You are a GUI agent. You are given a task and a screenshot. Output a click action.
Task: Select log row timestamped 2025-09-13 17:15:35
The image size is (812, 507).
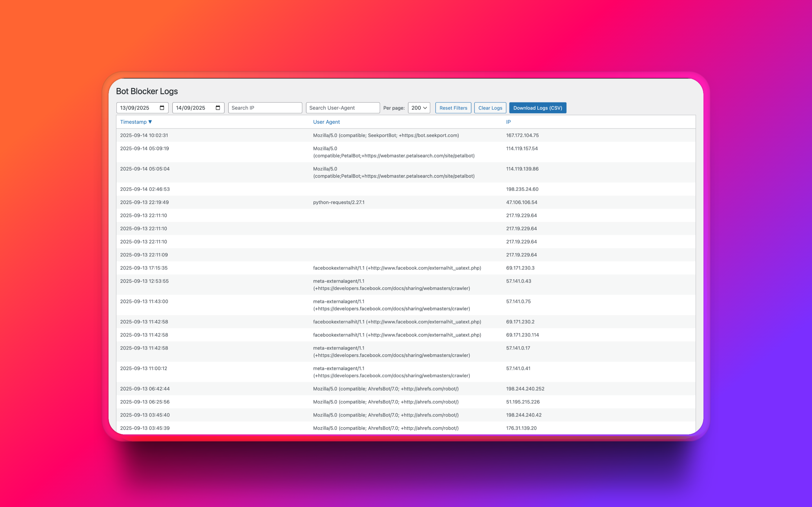tap(144, 268)
